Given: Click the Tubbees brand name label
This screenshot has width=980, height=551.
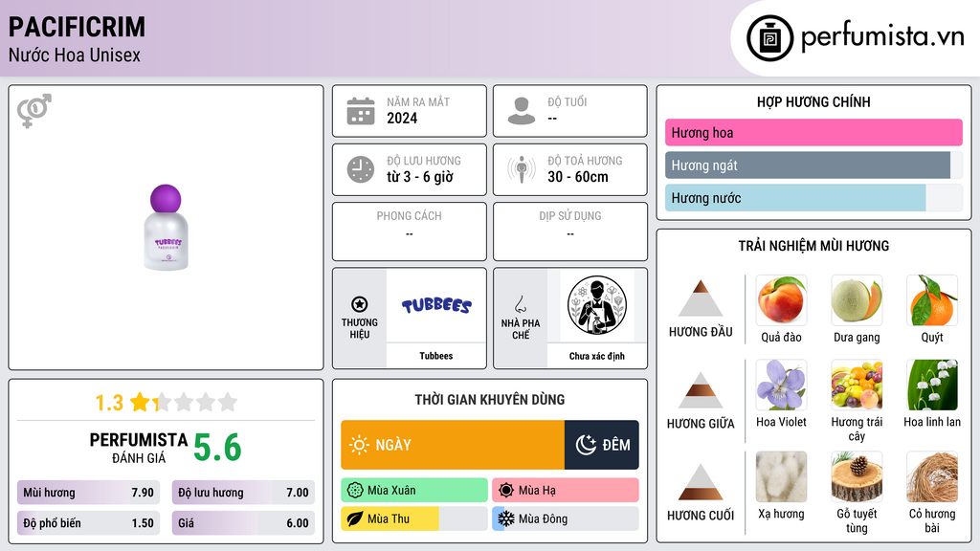Looking at the screenshot, I should (x=436, y=356).
